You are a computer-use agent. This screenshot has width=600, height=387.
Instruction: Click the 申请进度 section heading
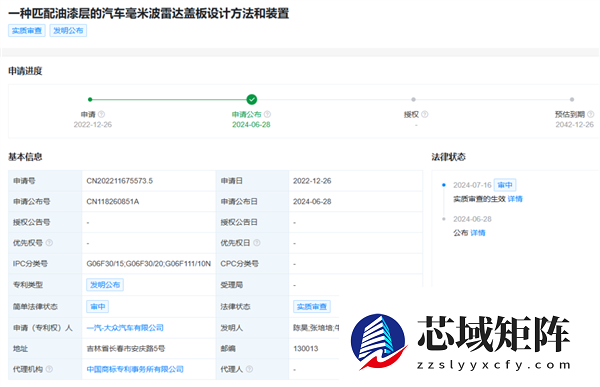click(x=25, y=71)
